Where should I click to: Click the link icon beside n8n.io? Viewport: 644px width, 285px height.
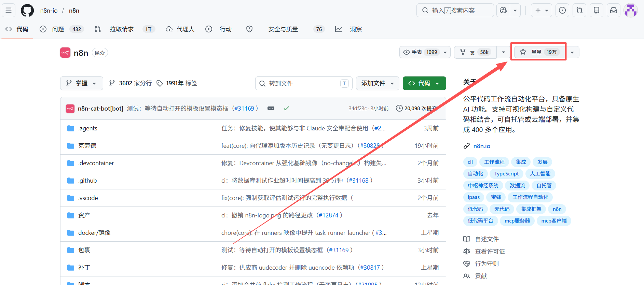coord(467,146)
